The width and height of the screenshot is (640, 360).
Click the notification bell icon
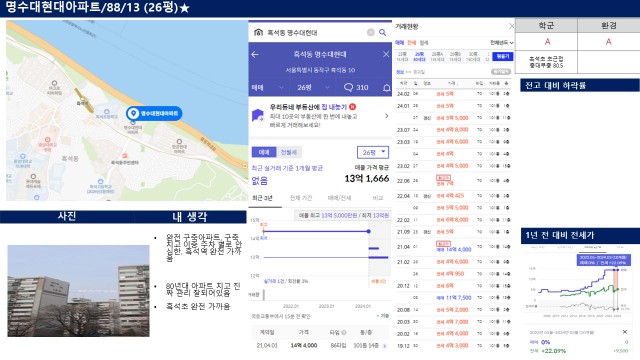[386, 88]
